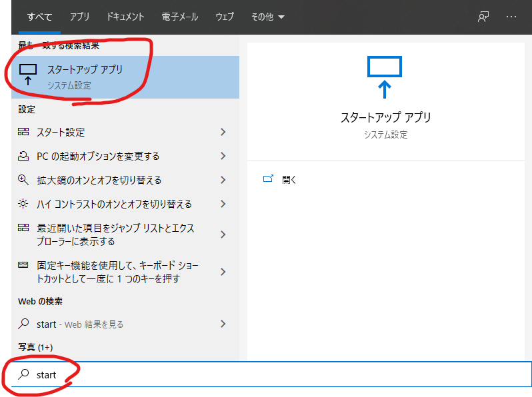The image size is (532, 397).
Task: Click the Web の検索 section header
Action: (x=40, y=301)
